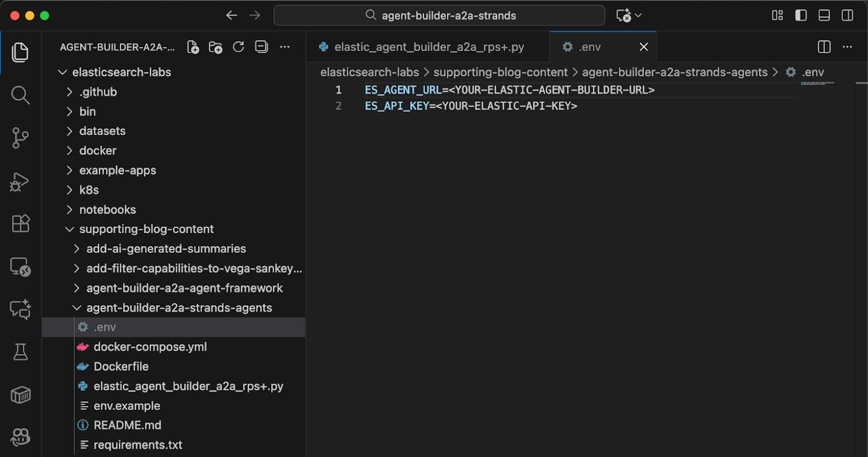Open the Testing flask icon

[21, 352]
